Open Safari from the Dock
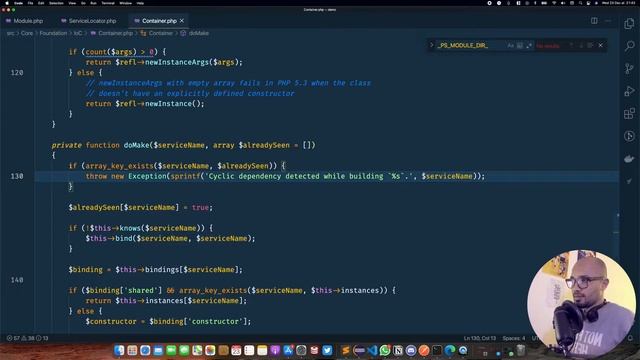This screenshot has height=360, width=640. point(145,350)
